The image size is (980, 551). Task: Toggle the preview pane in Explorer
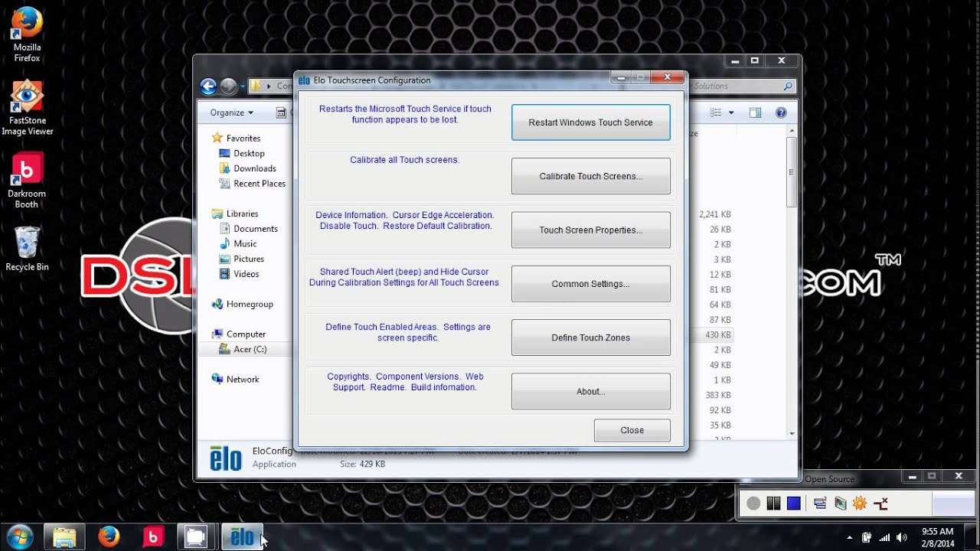coord(755,112)
